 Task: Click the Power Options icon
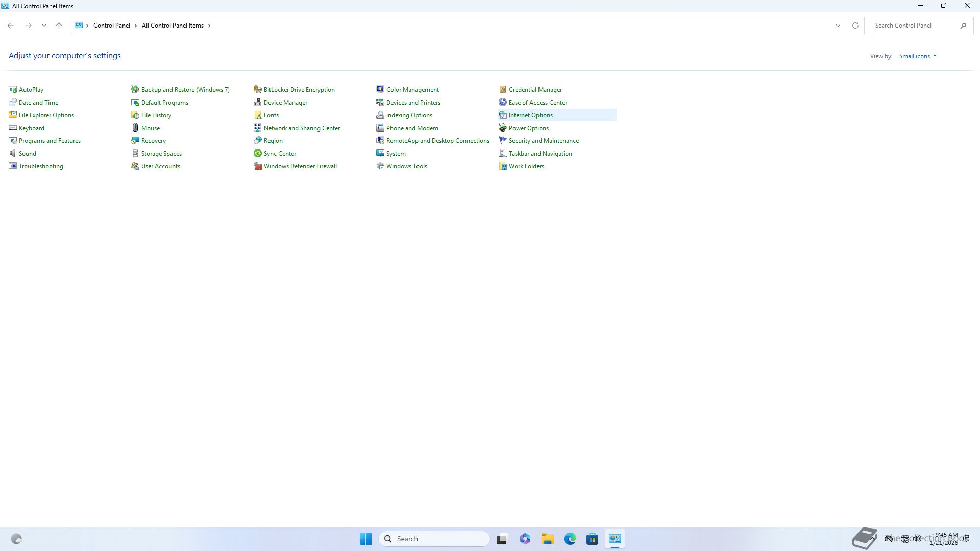coord(503,128)
